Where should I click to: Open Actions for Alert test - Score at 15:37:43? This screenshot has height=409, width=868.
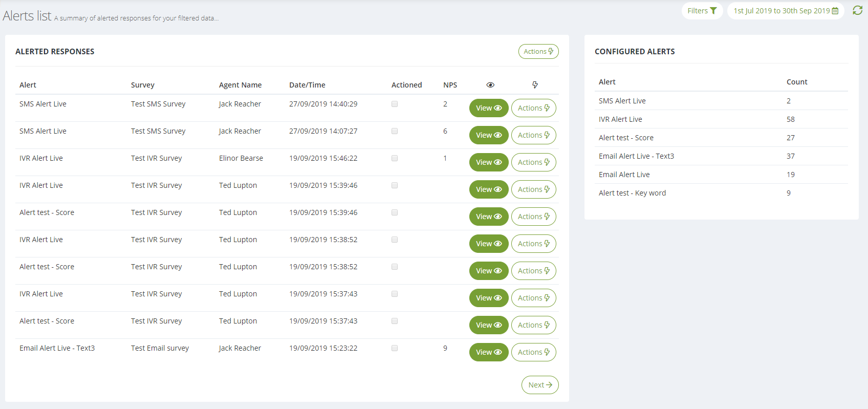[x=534, y=325]
